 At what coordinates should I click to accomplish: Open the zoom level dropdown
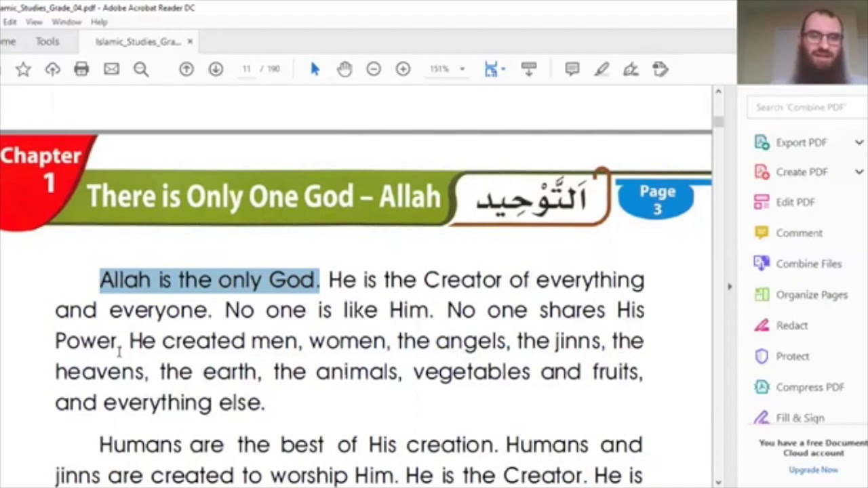coord(462,69)
